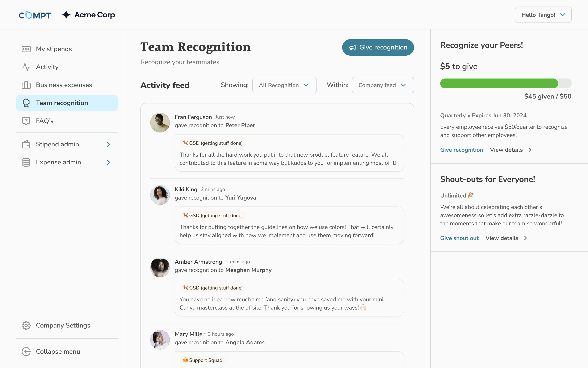Open Mary Miller's profile avatar
The image size is (588, 368).
[x=160, y=340]
